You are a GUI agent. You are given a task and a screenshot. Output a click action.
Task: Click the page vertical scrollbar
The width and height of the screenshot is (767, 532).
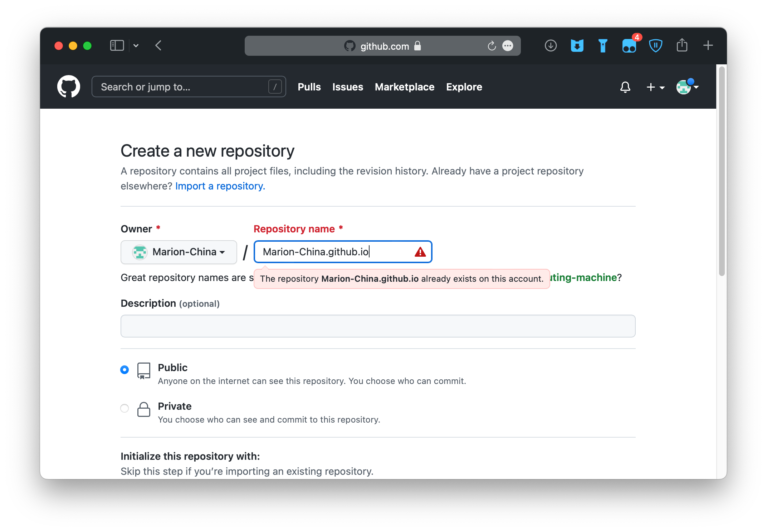coord(722,172)
